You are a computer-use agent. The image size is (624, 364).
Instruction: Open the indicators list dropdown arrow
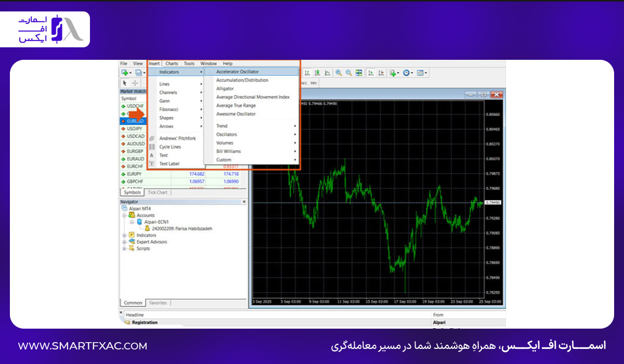(399, 73)
